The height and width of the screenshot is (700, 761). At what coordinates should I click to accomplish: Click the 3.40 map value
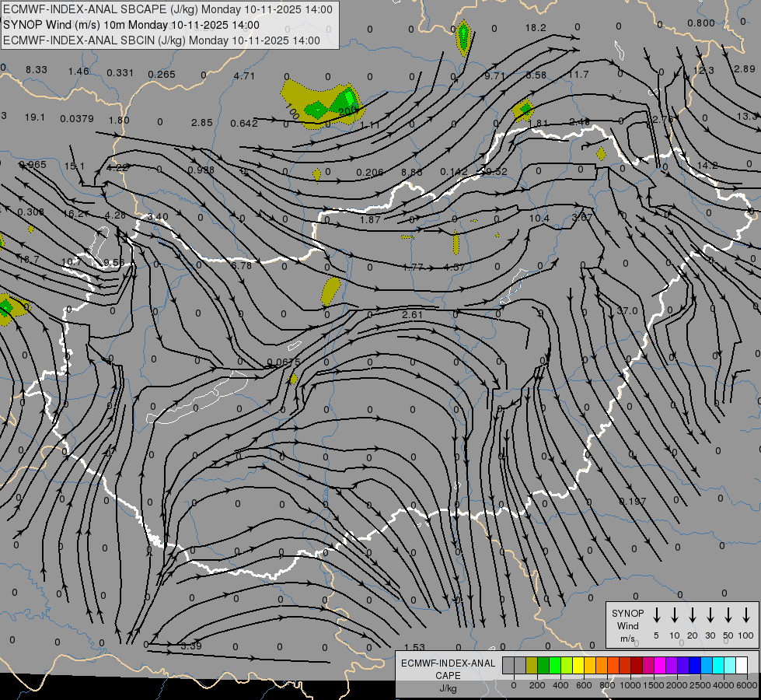pyautogui.click(x=158, y=217)
